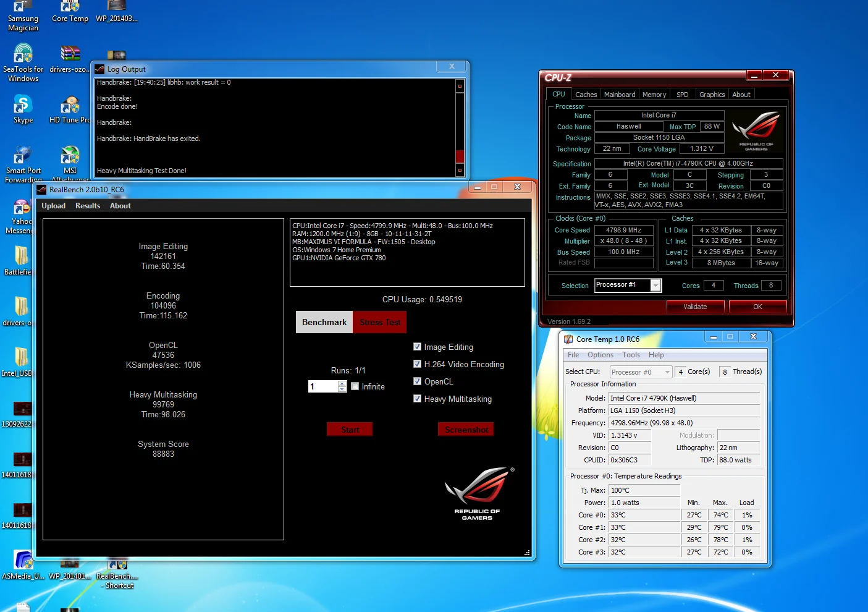Select the SeaTools for Windows desktop icon
Screen dimensions: 868x612
tap(23, 62)
